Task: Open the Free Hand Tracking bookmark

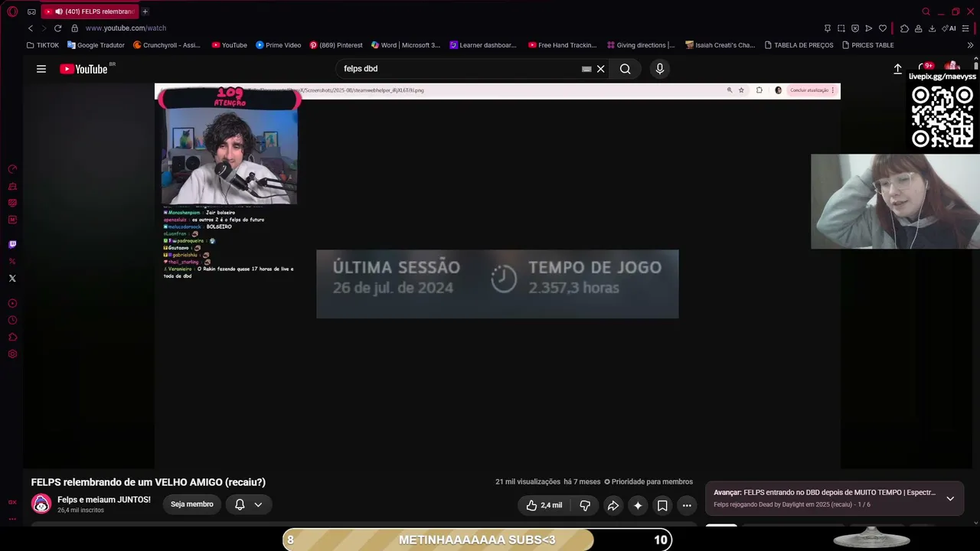Action: (562, 45)
